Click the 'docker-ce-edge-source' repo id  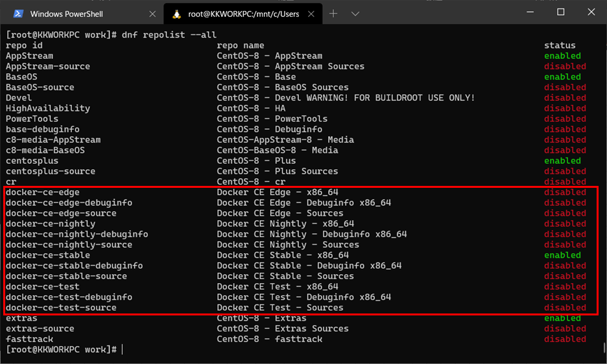61,213
